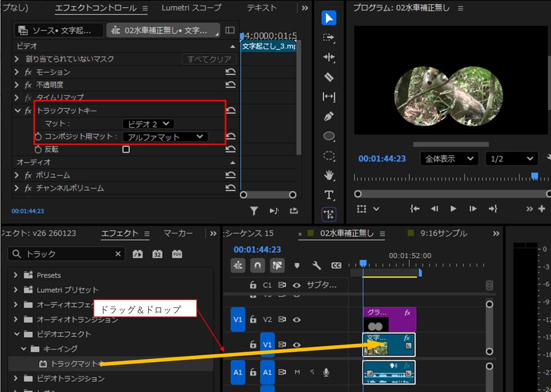
Task: Open the 全体表示 zoom level dropdown
Action: click(449, 159)
